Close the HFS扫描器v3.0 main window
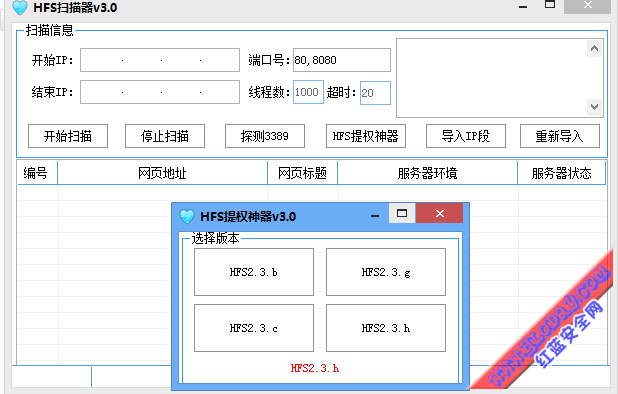618x394 pixels. pos(588,5)
